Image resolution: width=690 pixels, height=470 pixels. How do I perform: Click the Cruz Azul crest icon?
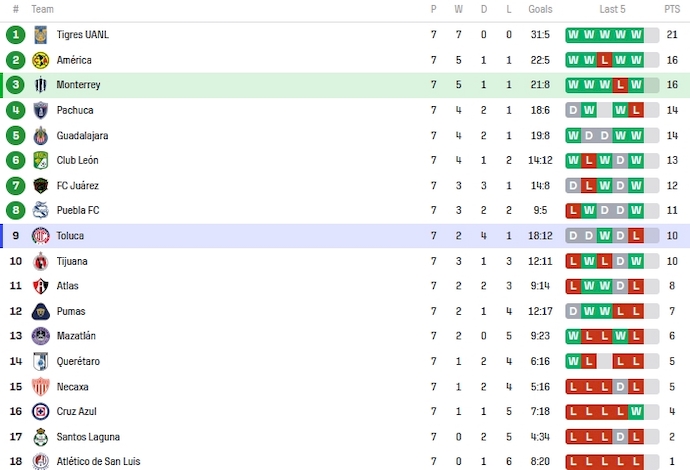[41, 411]
